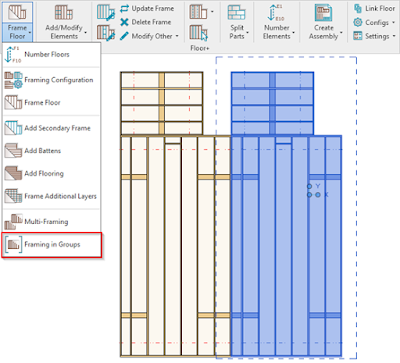This screenshot has width=400, height=363.
Task: Click the Frame Floor ribbon icon
Action: [17, 12]
